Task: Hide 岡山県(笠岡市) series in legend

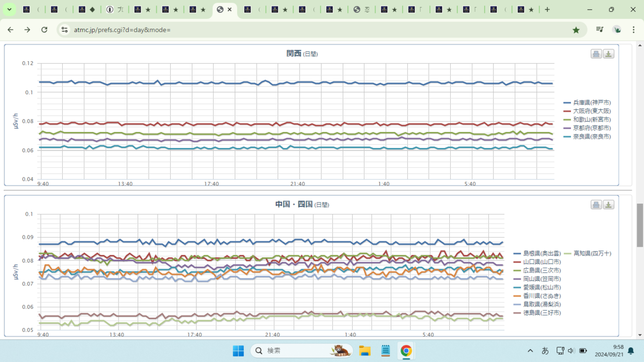Action: (537, 279)
